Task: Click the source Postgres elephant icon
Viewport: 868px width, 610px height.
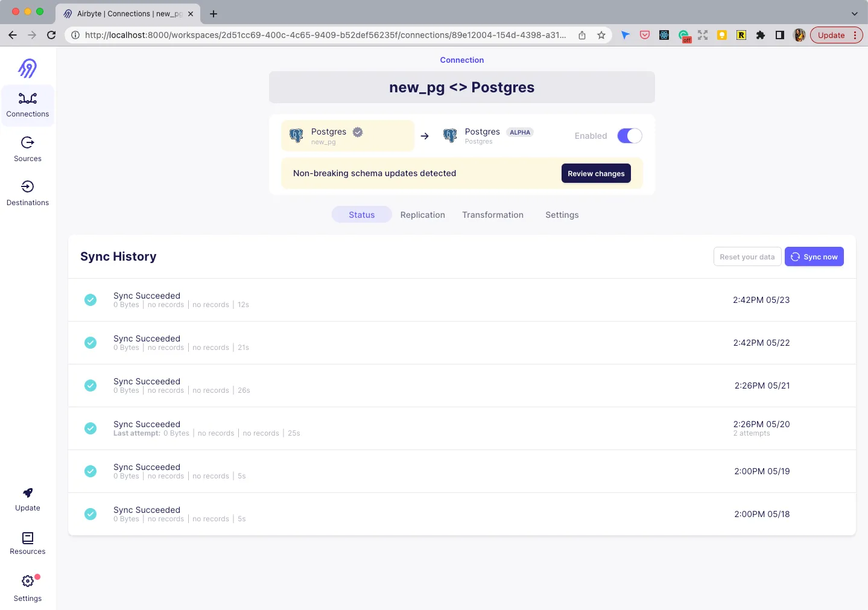Action: [296, 135]
